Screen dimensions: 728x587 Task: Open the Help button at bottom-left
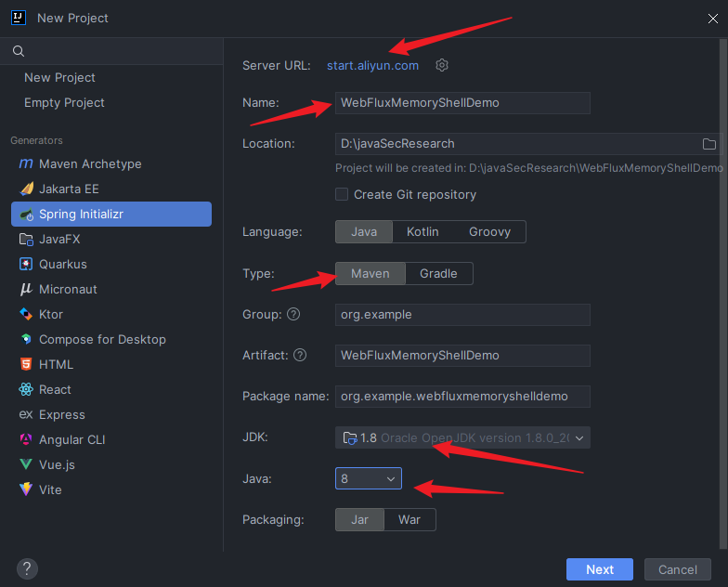(x=27, y=568)
